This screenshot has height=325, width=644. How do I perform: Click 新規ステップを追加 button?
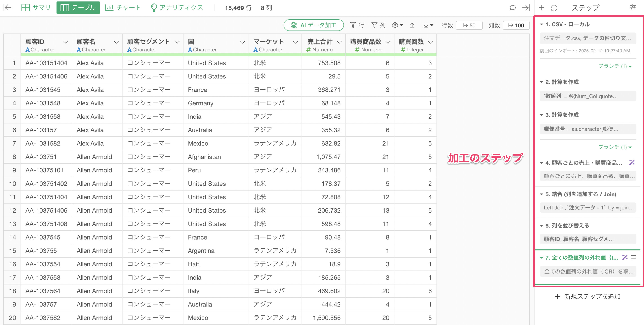(588, 296)
